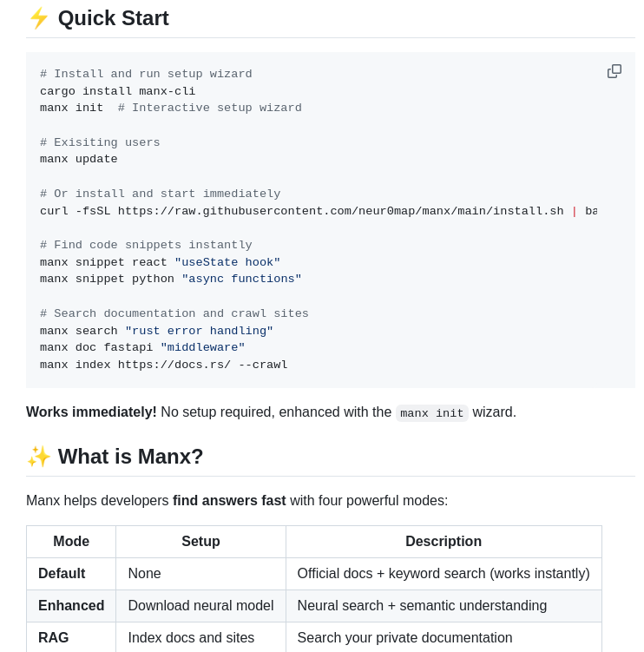Screen dimensions: 644x652
Task: Select the RAG mode cell
Action: [54, 638]
